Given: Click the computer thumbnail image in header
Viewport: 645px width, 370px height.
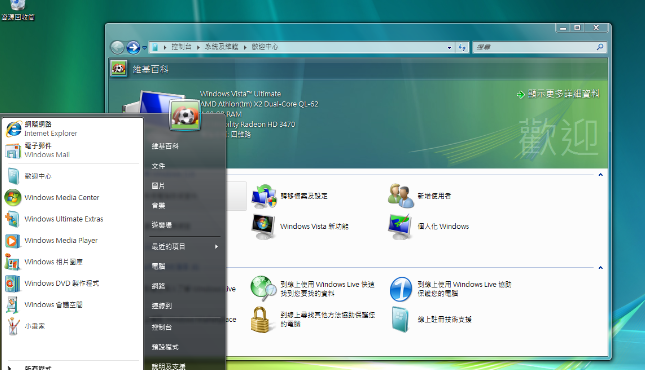Looking at the screenshot, I should 153,102.
